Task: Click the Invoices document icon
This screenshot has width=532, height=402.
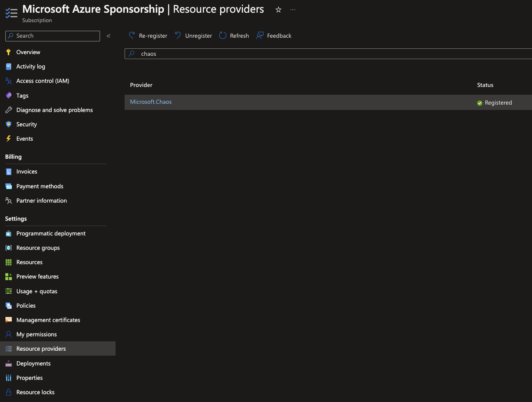Action: [x=9, y=171]
